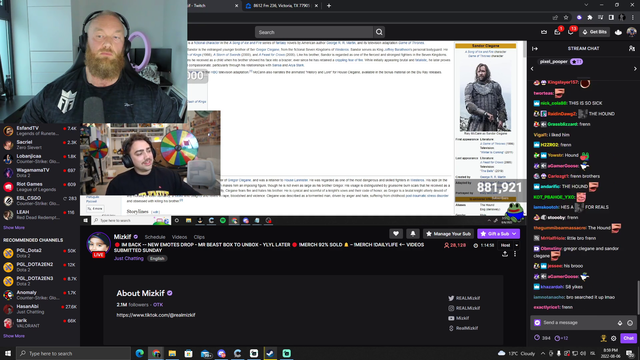The height and width of the screenshot is (360, 640).
Task: Toggle the heart follow button
Action: (x=396, y=234)
